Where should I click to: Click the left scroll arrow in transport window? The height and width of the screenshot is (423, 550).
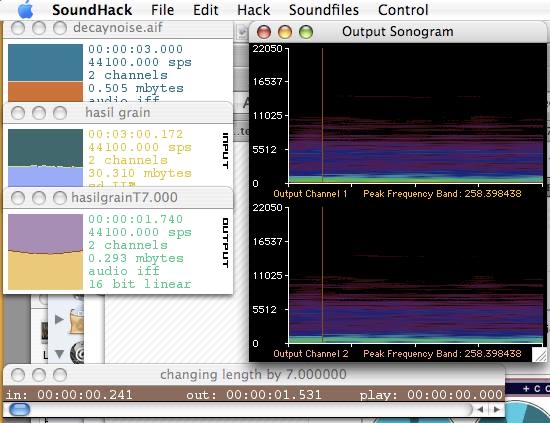coord(481,409)
